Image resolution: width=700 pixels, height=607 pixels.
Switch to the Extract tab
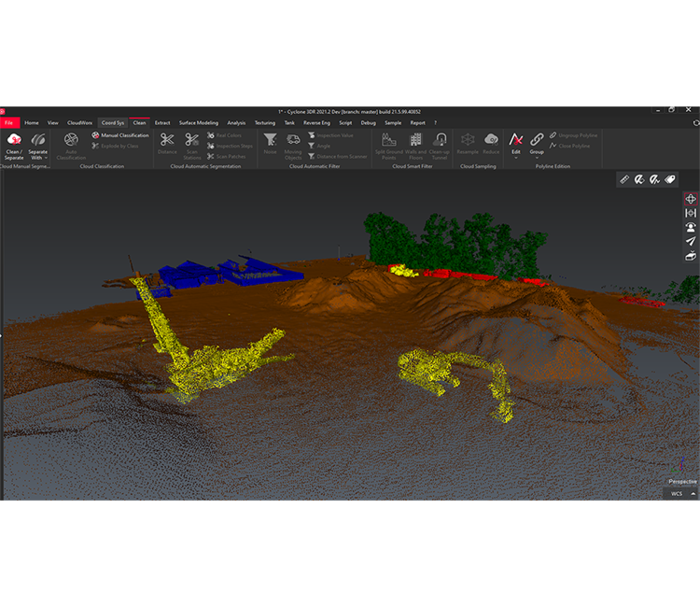coord(162,123)
